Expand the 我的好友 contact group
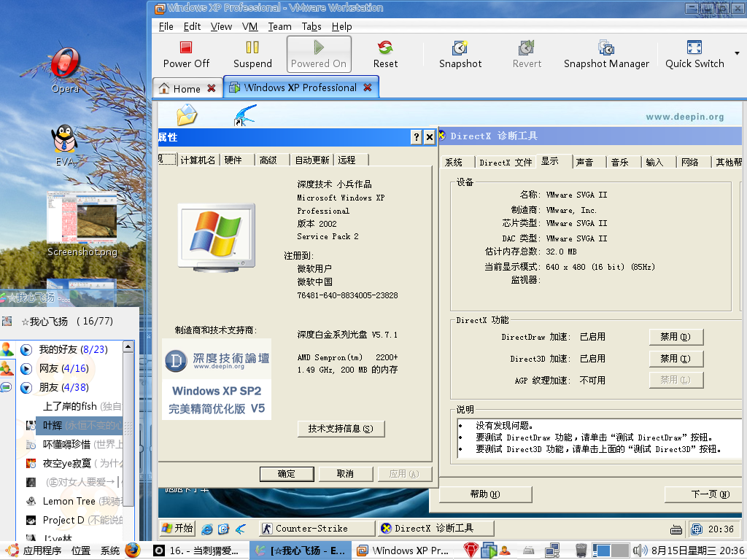The height and width of the screenshot is (560, 747). pos(26,350)
